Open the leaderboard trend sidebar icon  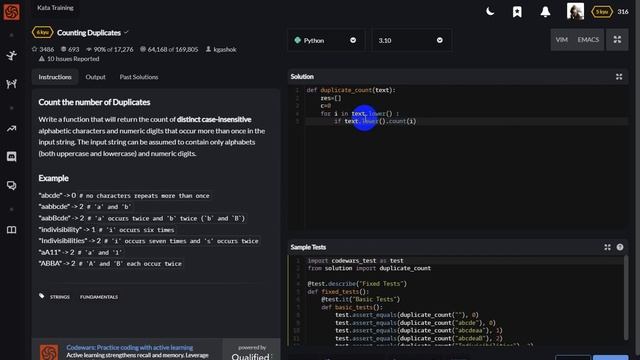pyautogui.click(x=11, y=129)
